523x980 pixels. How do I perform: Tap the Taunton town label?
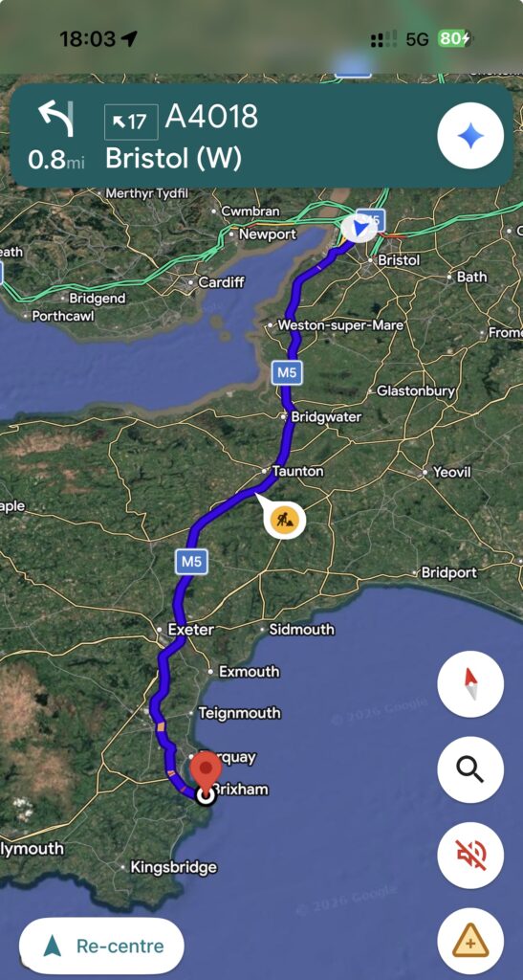coord(299,471)
